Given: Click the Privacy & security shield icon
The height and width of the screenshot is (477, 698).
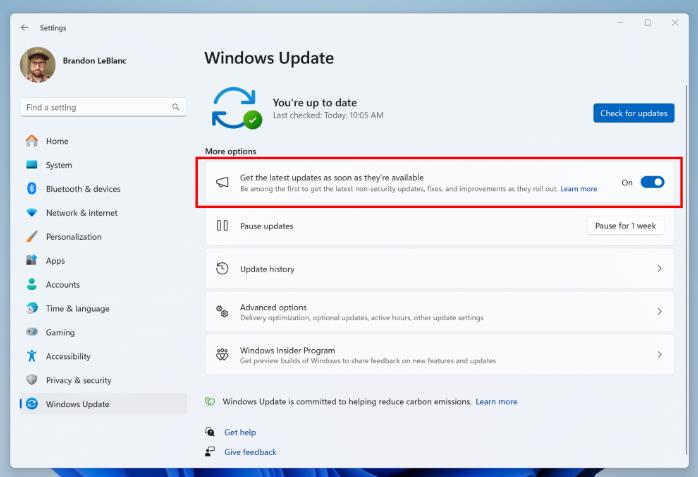Looking at the screenshot, I should click(x=32, y=381).
